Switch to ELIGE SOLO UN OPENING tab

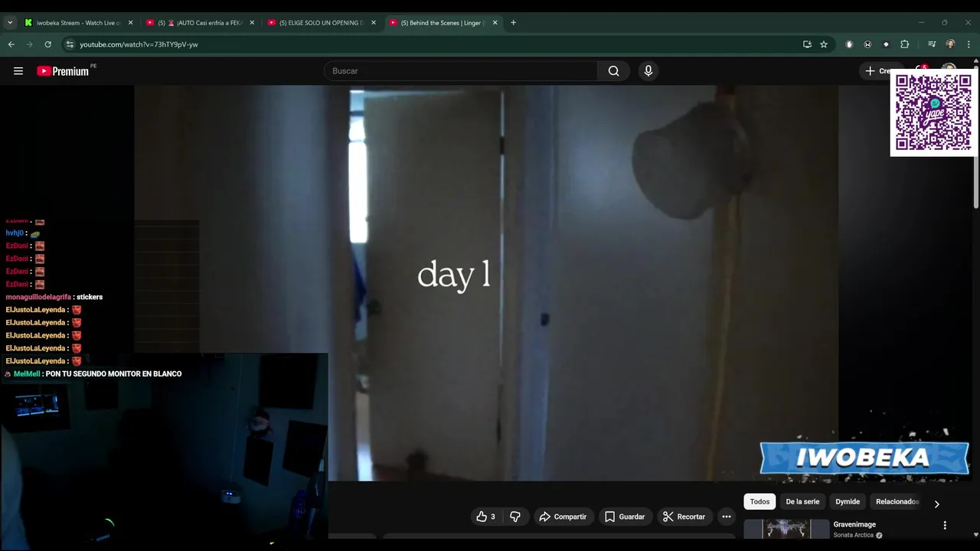[x=322, y=23]
